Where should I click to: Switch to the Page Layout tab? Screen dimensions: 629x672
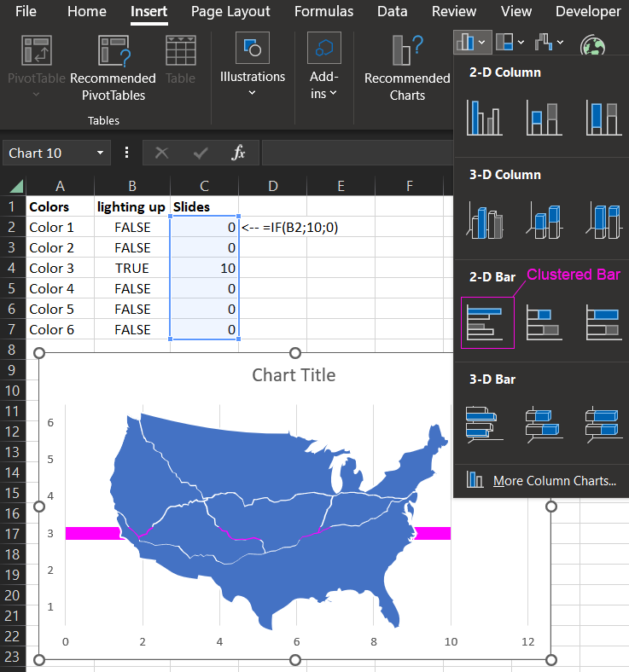point(230,12)
